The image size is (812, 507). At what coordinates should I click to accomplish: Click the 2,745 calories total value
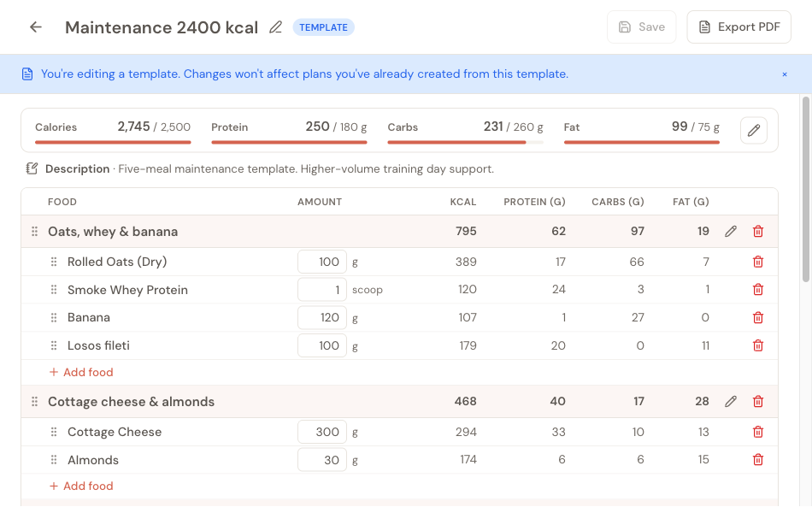133,127
